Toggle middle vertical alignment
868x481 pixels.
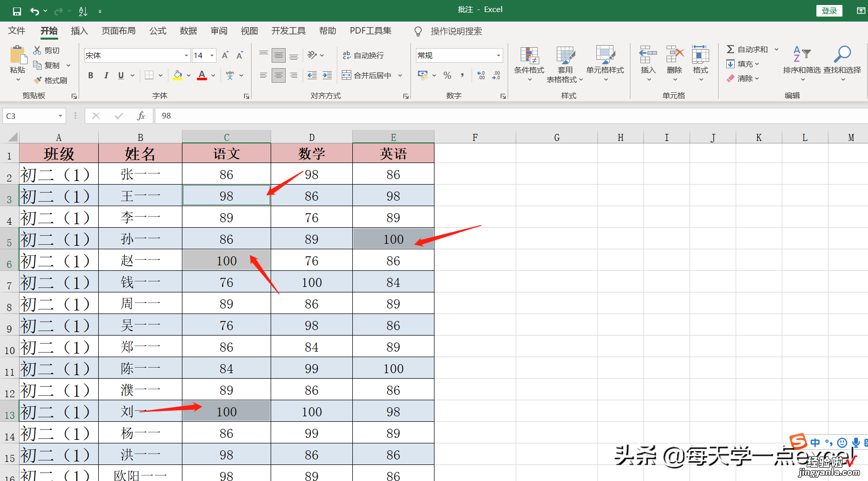click(279, 55)
